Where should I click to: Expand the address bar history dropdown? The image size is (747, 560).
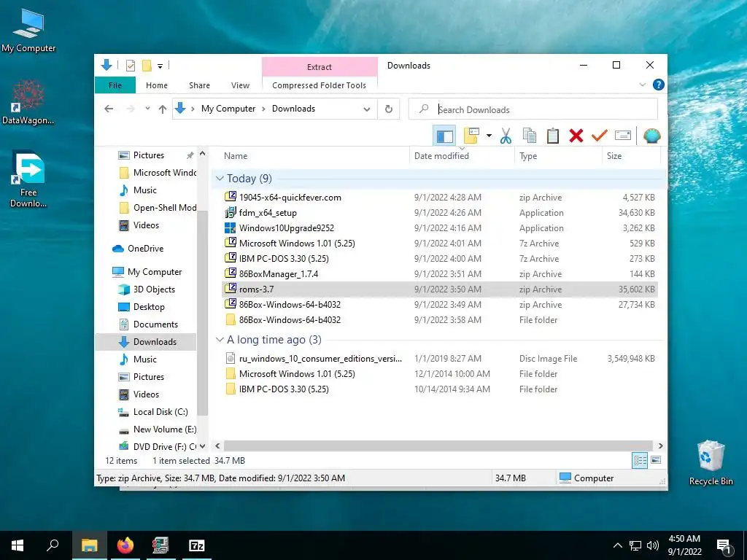coord(367,109)
